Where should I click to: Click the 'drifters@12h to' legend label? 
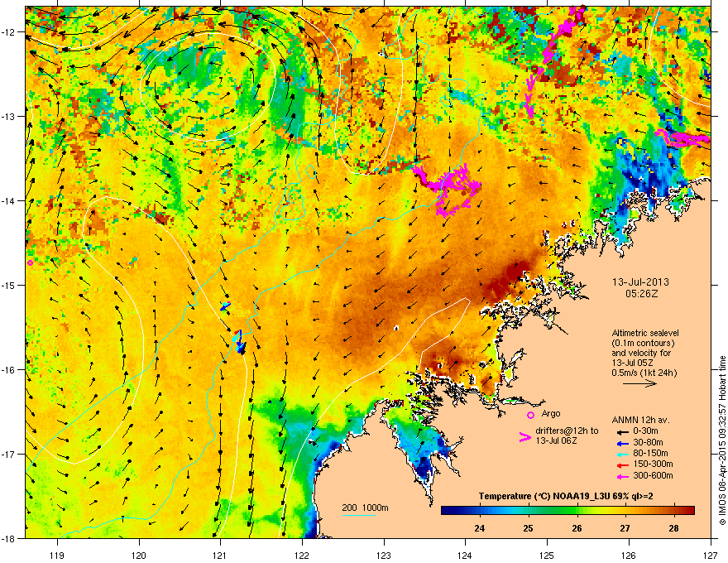click(x=567, y=431)
